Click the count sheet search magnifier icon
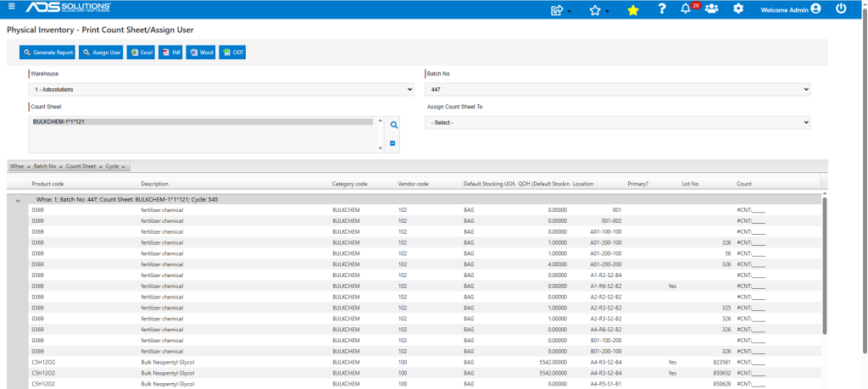The width and height of the screenshot is (868, 389). click(393, 125)
